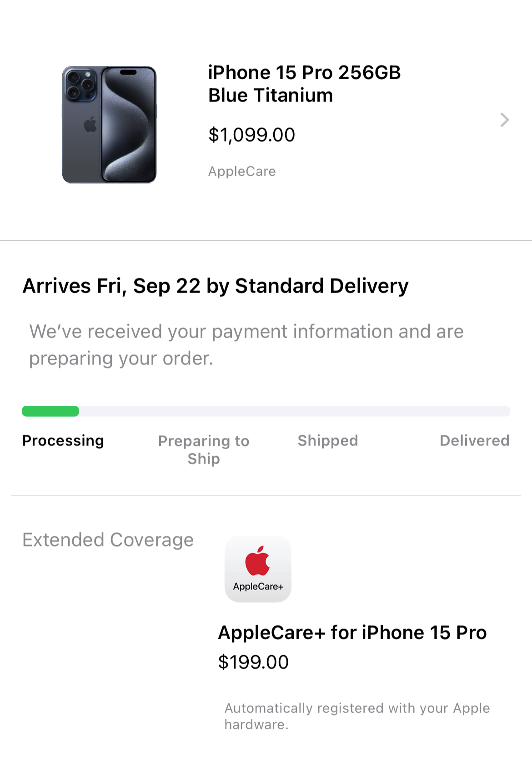The image size is (532, 758).
Task: Tap the green progress bar segment
Action: 50,411
